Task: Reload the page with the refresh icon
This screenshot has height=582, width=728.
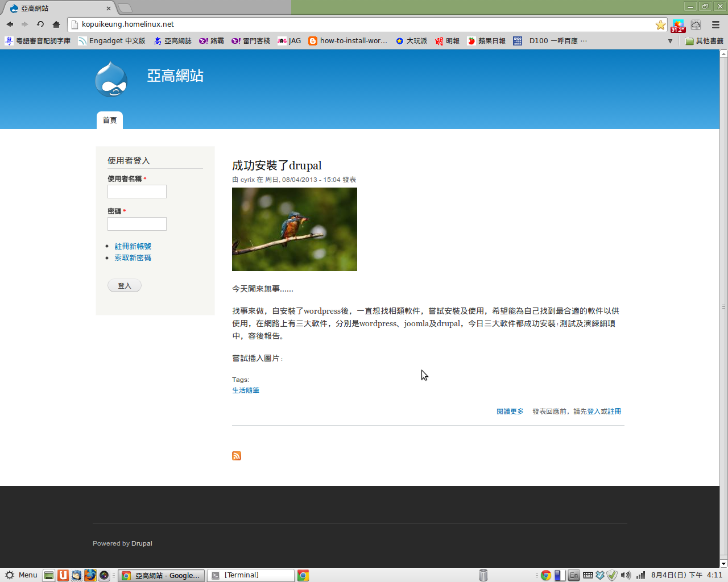Action: (40, 24)
